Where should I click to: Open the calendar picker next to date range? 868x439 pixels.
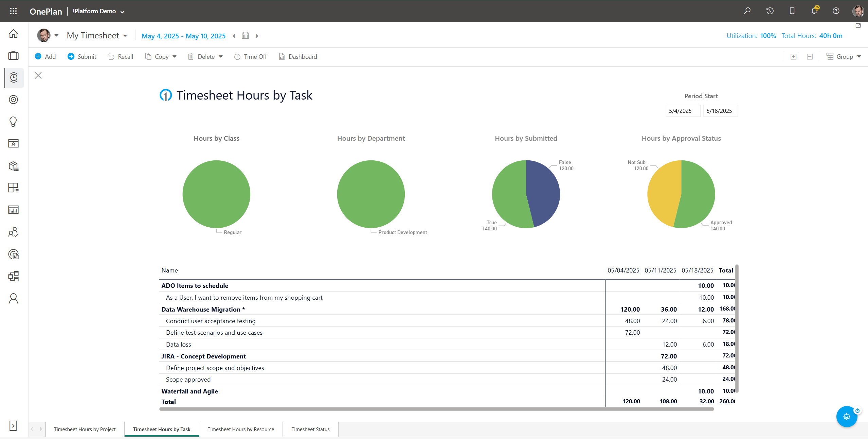(x=246, y=36)
